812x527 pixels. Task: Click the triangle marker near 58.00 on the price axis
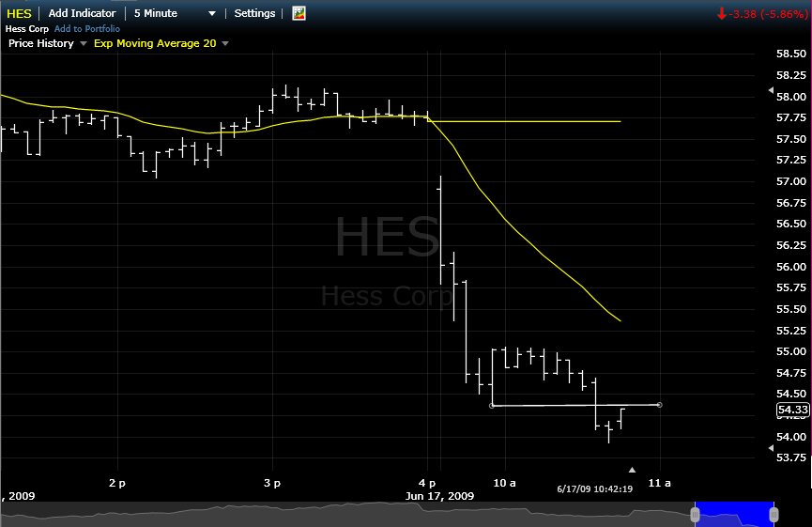click(771, 91)
